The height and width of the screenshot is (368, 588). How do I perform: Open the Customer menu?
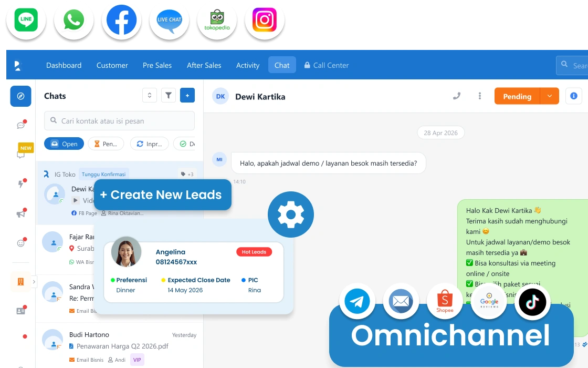click(x=112, y=65)
